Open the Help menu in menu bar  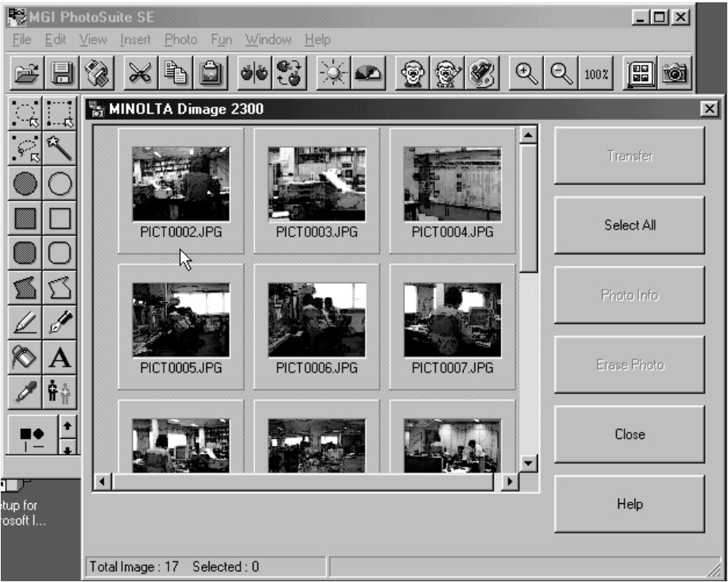point(318,39)
